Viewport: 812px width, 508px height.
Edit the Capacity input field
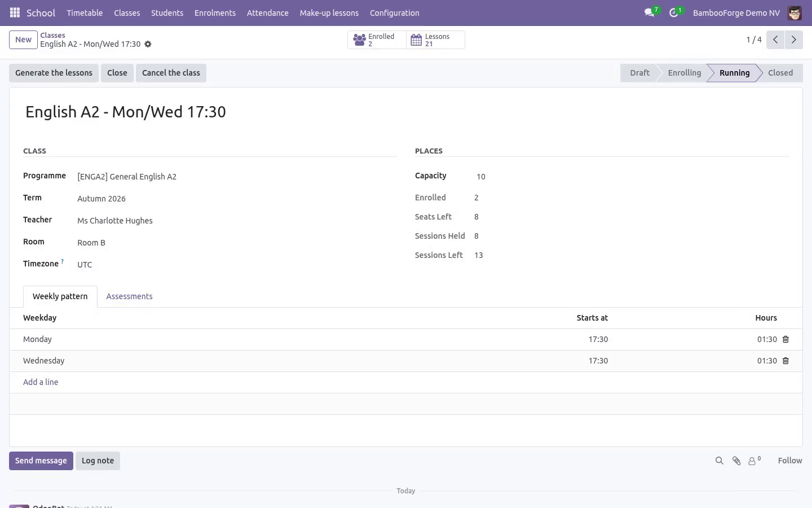point(632,177)
